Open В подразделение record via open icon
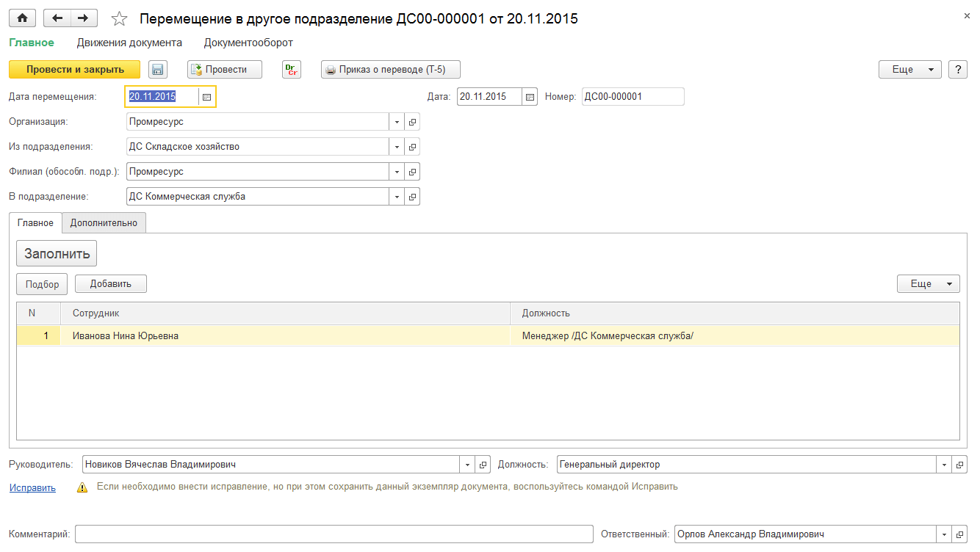Screen dimensions: 980x552 pos(412,197)
